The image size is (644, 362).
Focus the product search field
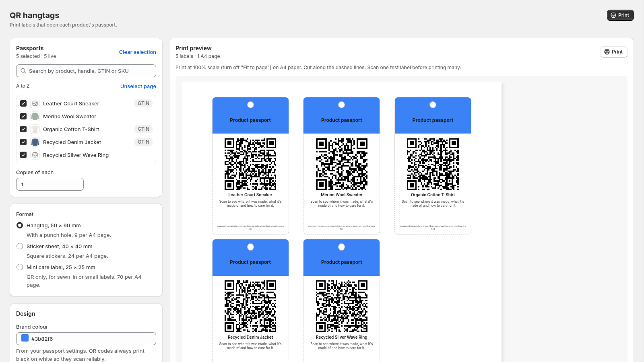tap(86, 71)
